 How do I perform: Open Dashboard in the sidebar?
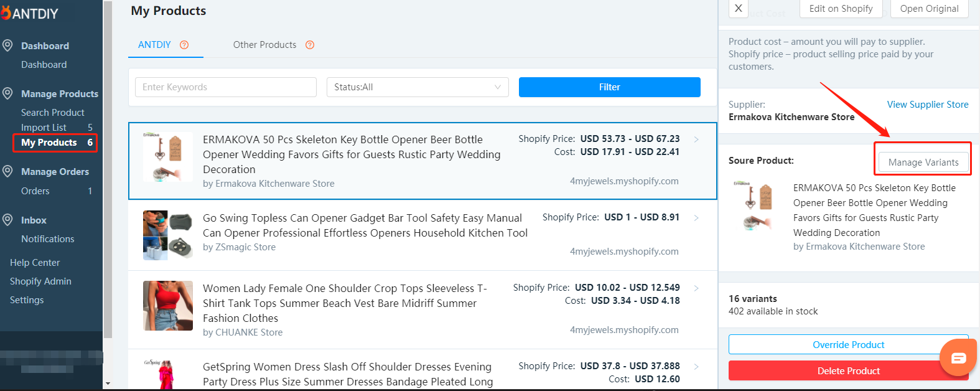(x=44, y=65)
